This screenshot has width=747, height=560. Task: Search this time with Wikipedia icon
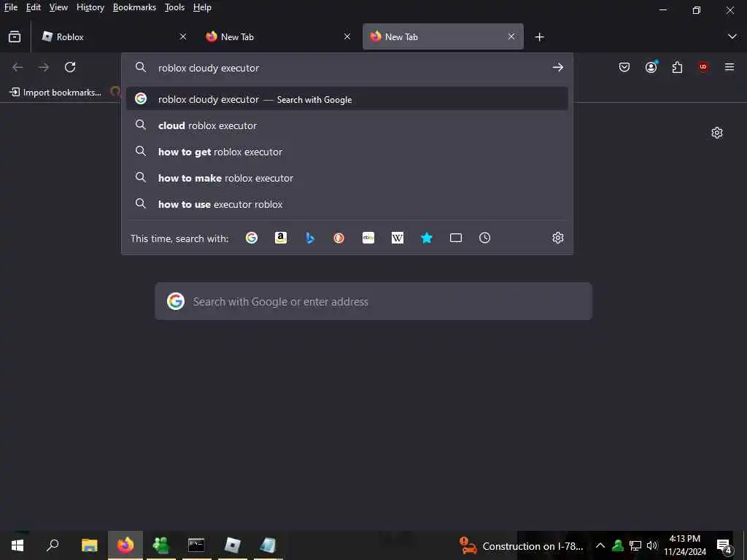[398, 238]
